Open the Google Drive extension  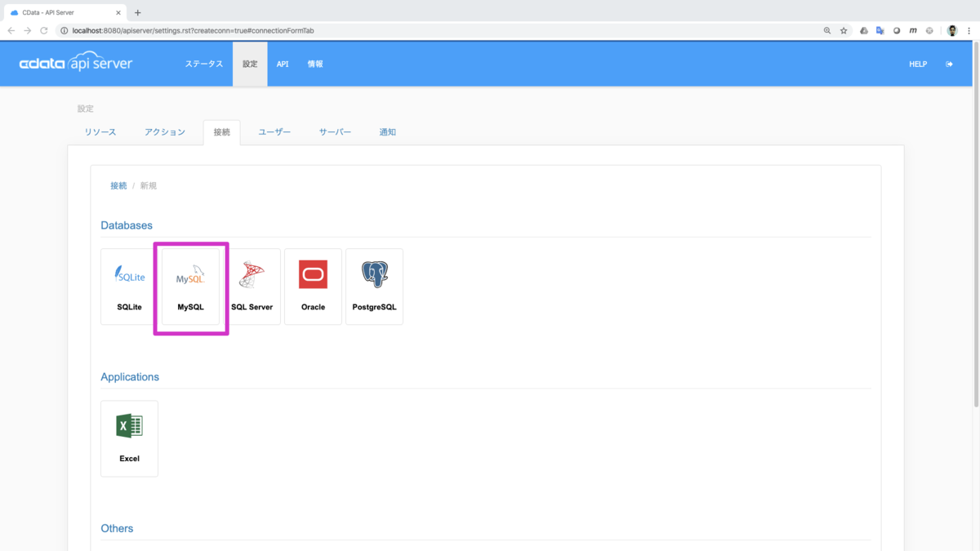point(864,30)
